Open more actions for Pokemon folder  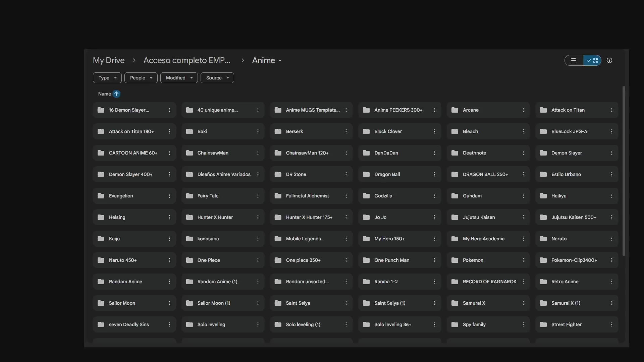[x=523, y=260]
